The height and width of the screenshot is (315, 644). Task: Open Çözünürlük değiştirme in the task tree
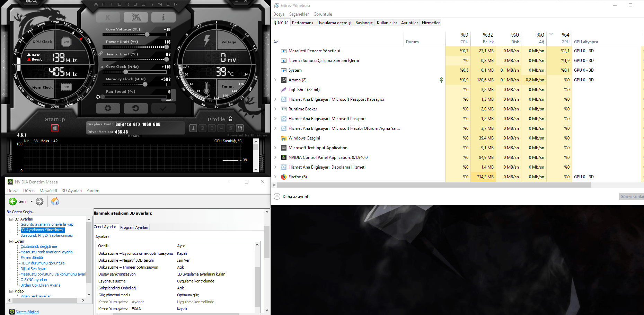pos(39,246)
